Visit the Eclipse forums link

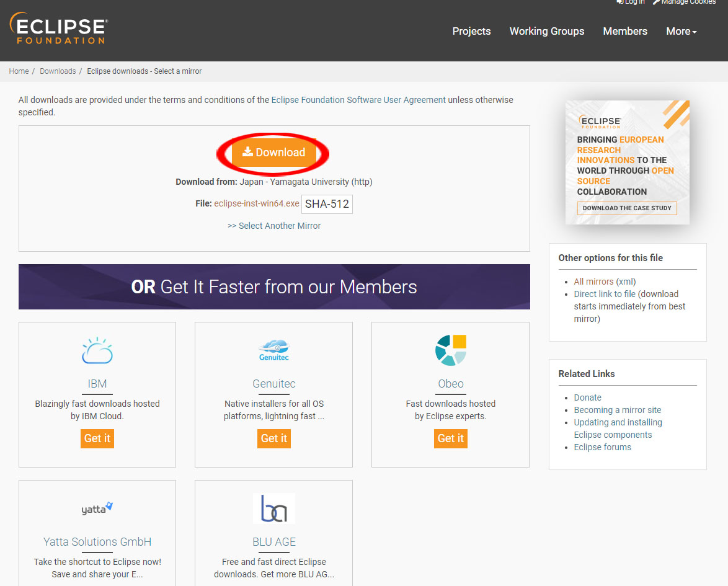tap(603, 447)
